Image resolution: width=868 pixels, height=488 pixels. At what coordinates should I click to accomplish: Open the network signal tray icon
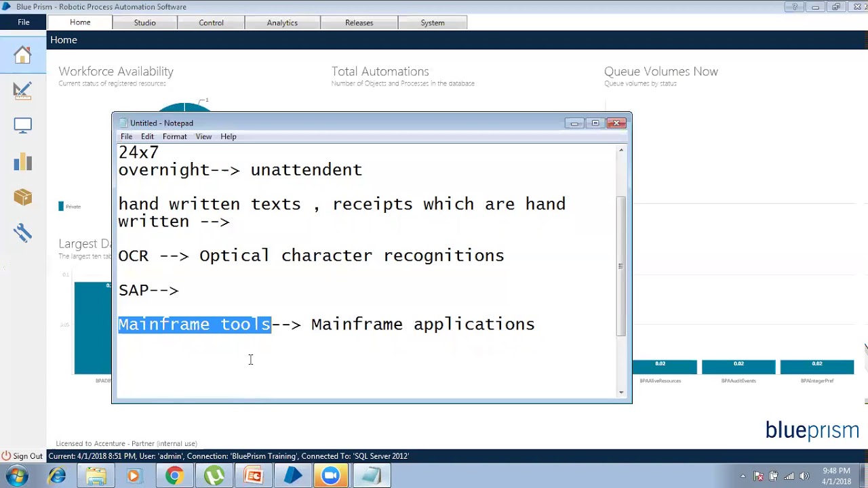[788, 476]
